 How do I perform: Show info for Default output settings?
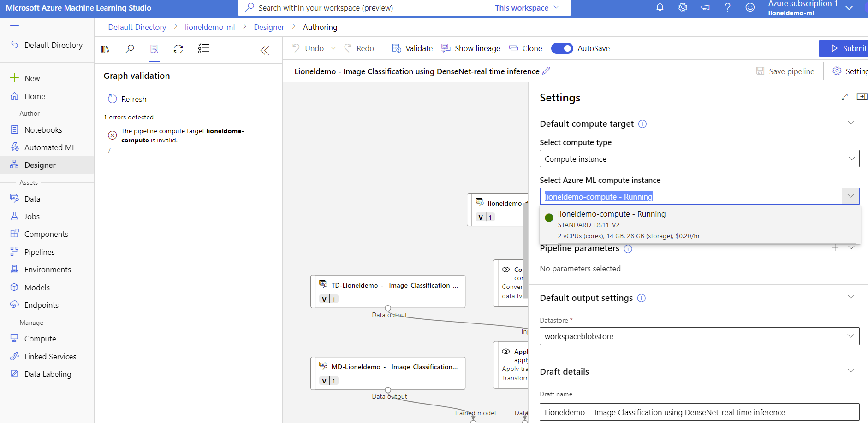click(x=642, y=298)
